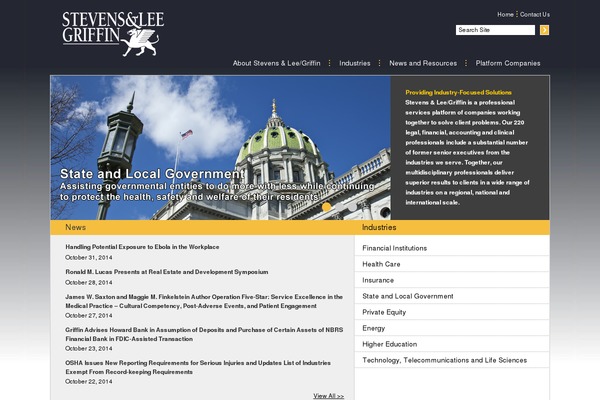Go to the Home link
600x400 pixels.
505,15
